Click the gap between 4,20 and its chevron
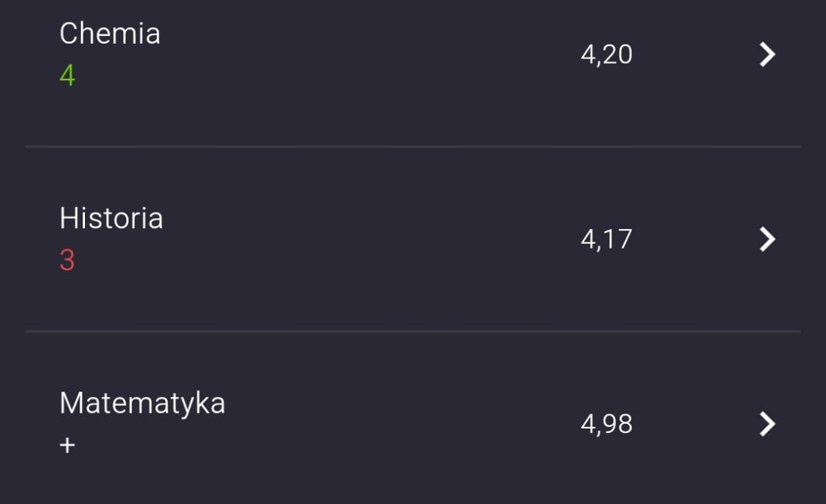Image resolution: width=826 pixels, height=504 pixels. [x=694, y=55]
